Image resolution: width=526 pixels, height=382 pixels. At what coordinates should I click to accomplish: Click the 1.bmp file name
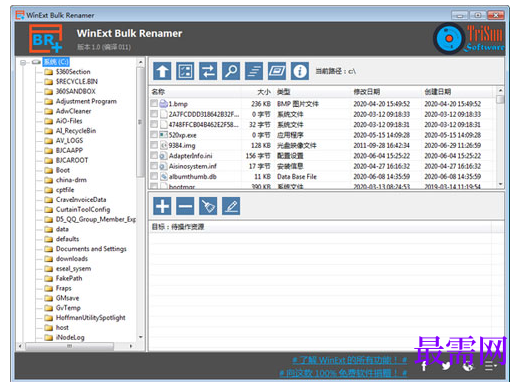point(178,104)
